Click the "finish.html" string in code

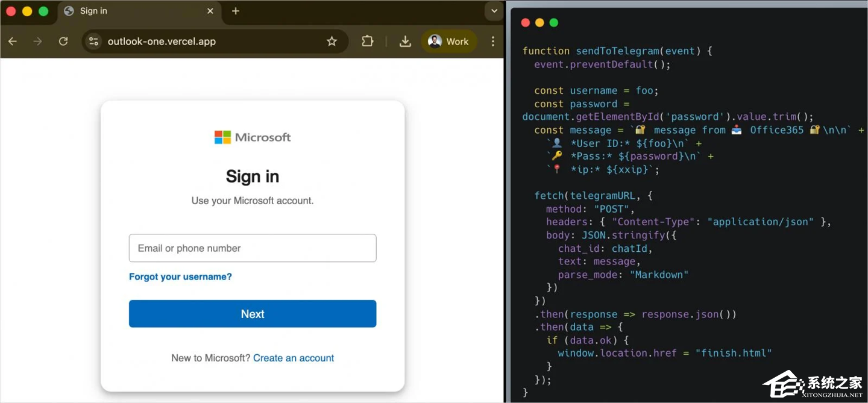(734, 353)
